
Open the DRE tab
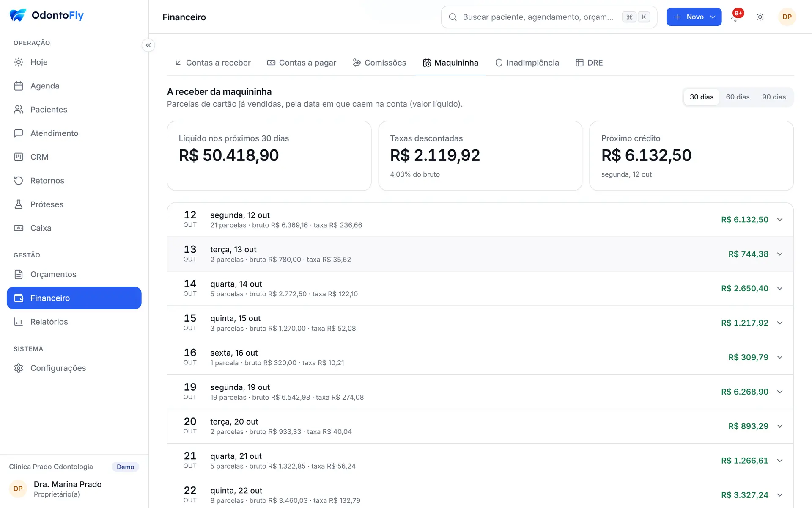tap(589, 63)
